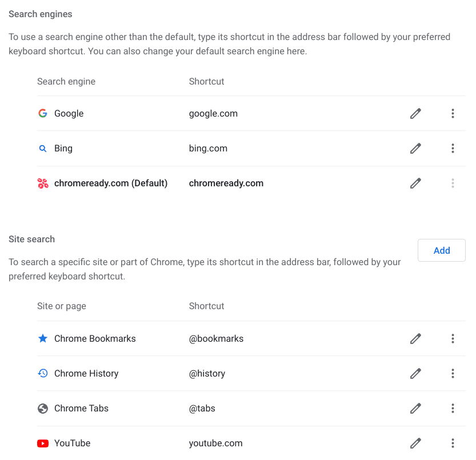Image resolution: width=476 pixels, height=460 pixels.
Task: Open more actions for Chrome Bookmarks
Action: click(x=453, y=338)
